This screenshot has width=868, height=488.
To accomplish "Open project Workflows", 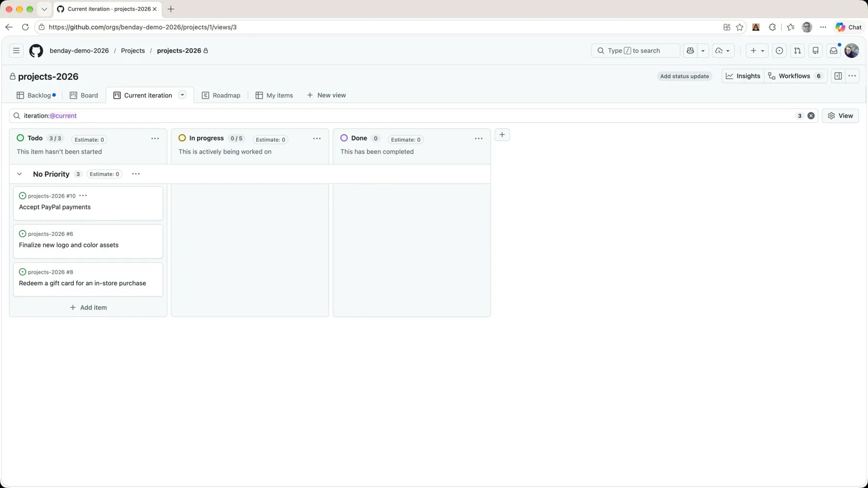I will [x=796, y=76].
